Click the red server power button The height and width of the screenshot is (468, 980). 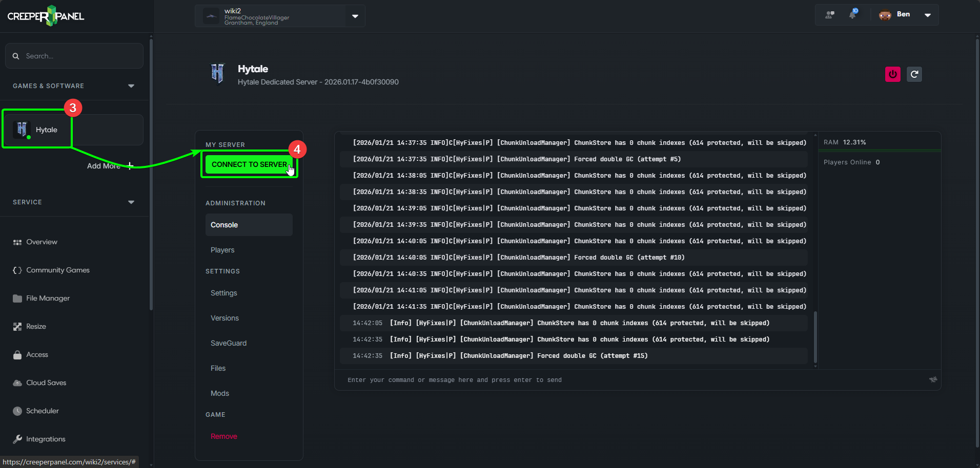pyautogui.click(x=892, y=74)
